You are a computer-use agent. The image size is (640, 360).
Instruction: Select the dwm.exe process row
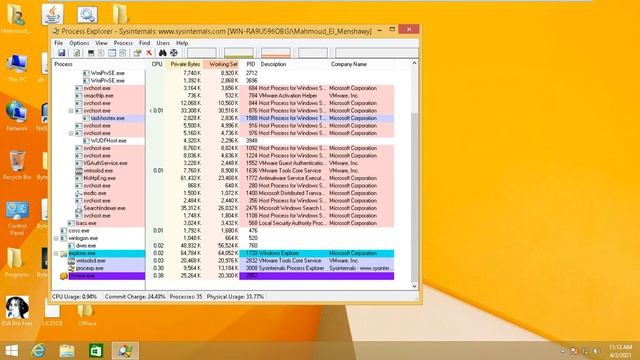[224, 246]
